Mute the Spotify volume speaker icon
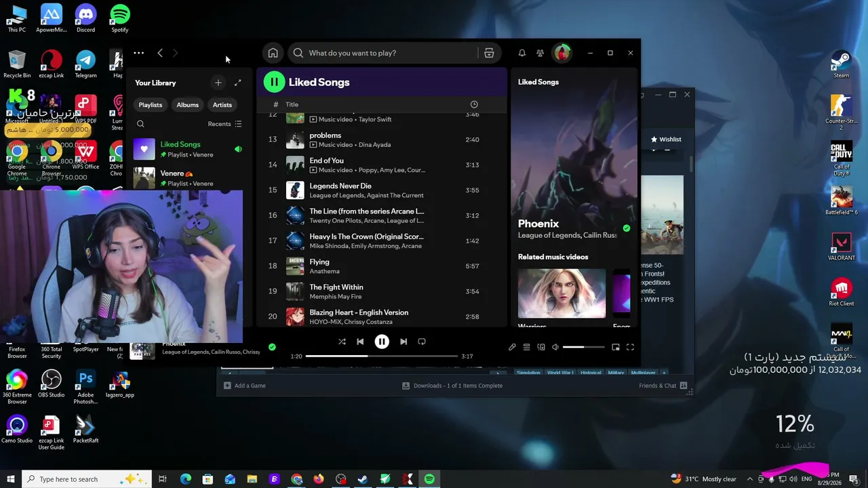The image size is (868, 488). click(555, 347)
